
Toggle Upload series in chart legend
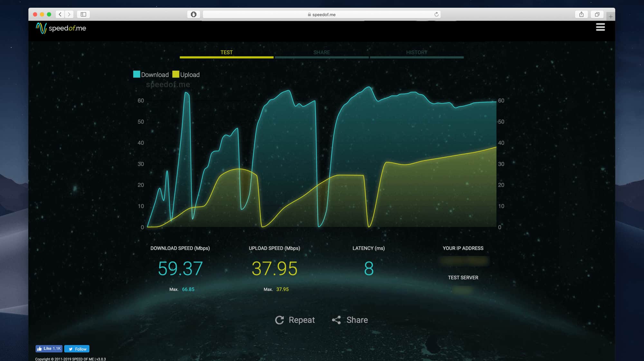[x=186, y=74]
